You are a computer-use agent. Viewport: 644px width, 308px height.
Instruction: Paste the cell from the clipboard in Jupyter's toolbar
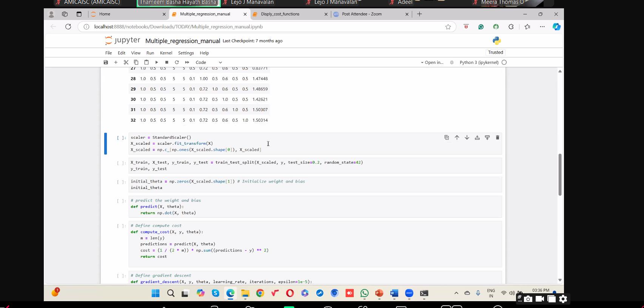[146, 62]
